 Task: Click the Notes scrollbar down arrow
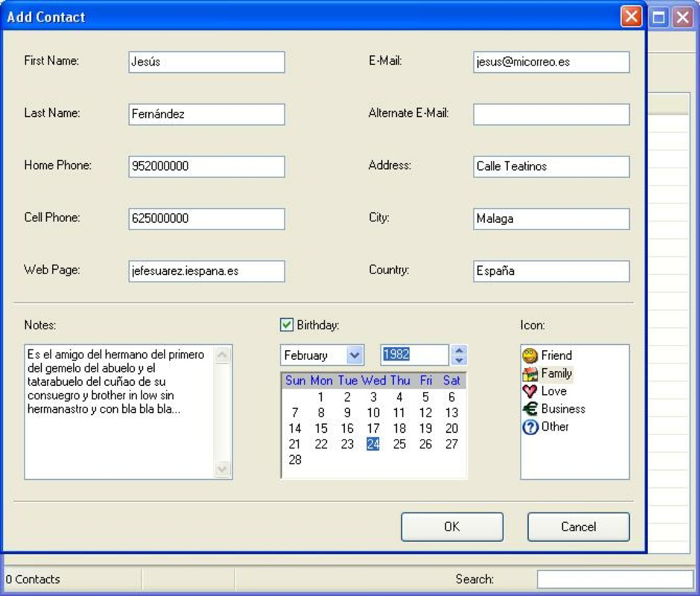pos(223,469)
